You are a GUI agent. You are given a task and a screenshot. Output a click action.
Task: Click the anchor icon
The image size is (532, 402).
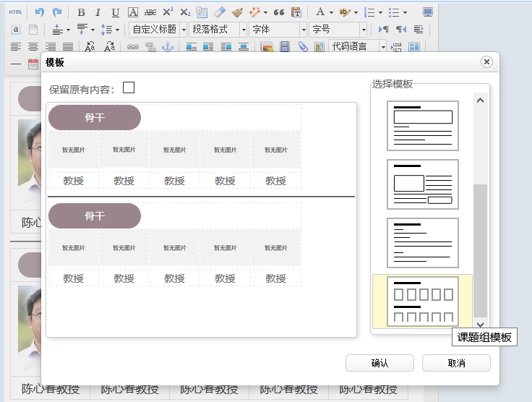click(168, 47)
